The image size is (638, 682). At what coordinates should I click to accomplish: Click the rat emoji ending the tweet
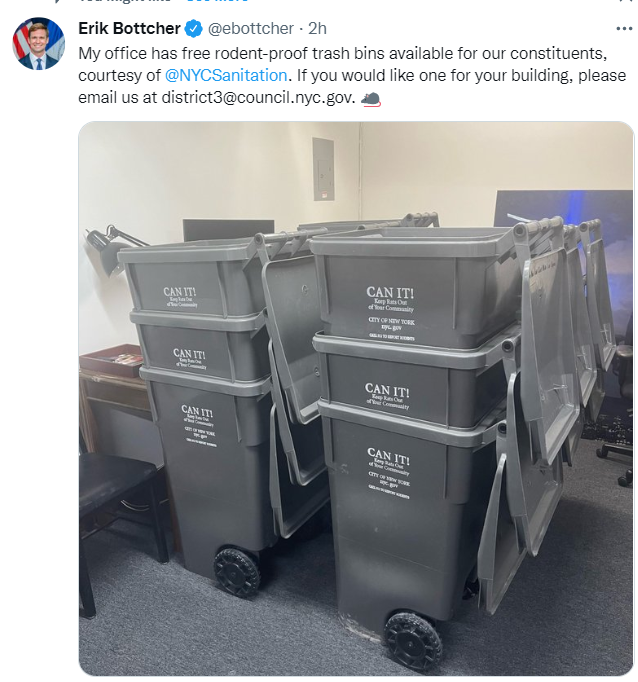pyautogui.click(x=371, y=99)
